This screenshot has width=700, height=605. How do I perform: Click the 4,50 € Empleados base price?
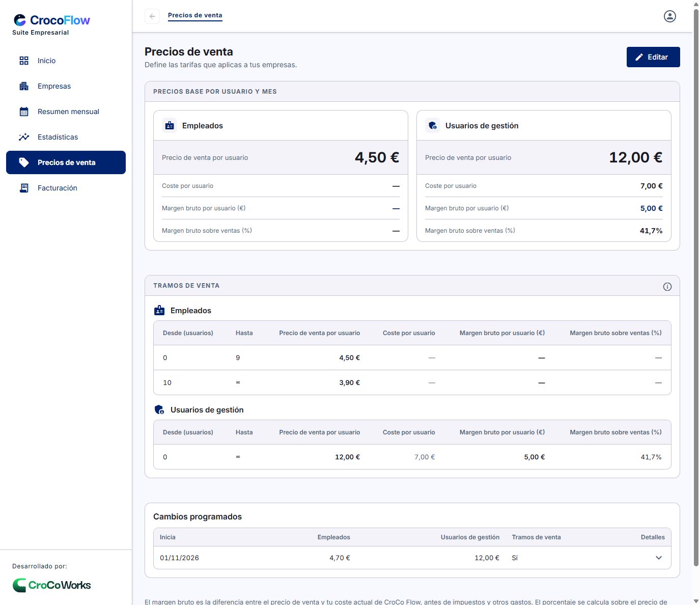coord(377,157)
